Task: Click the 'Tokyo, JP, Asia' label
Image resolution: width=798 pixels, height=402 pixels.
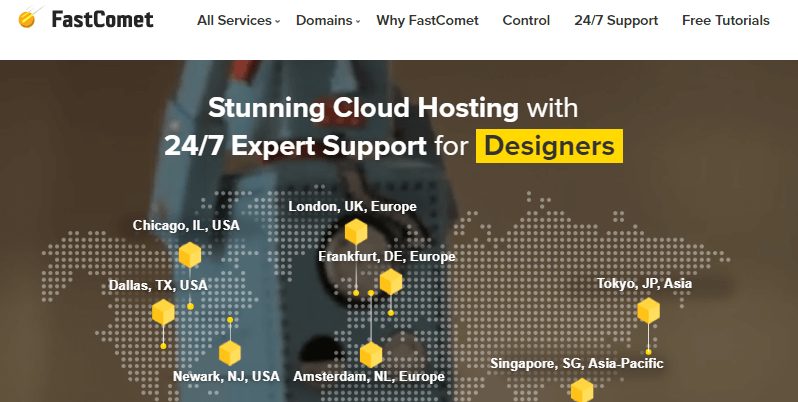Action: [644, 283]
